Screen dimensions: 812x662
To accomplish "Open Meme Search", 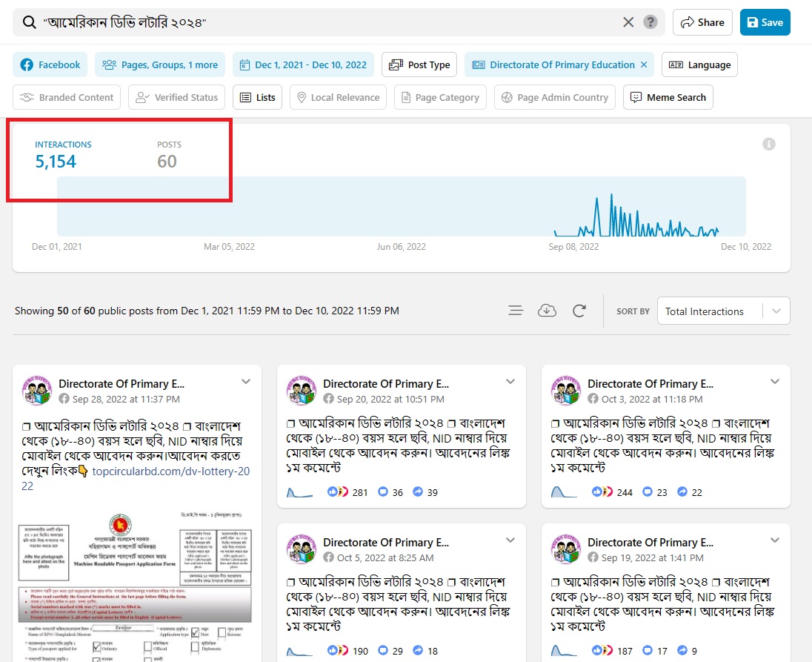I will (x=668, y=97).
